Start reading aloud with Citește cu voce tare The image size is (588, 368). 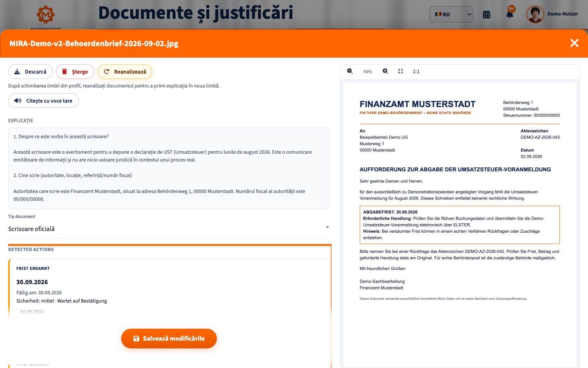click(43, 101)
